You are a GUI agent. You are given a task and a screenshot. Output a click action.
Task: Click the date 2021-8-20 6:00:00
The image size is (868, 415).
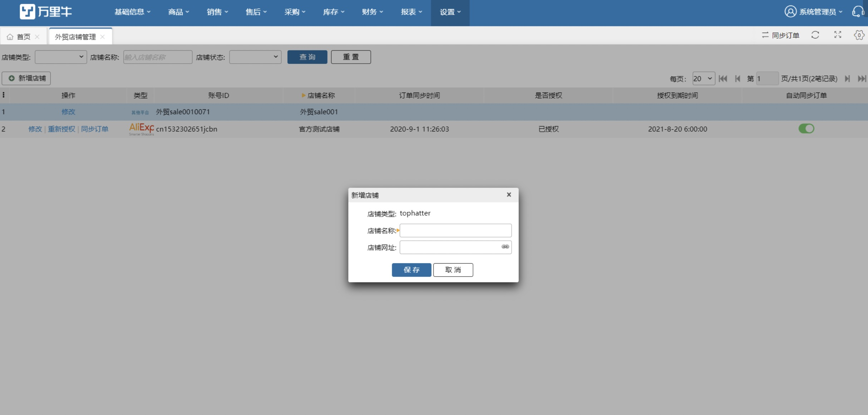tap(677, 129)
